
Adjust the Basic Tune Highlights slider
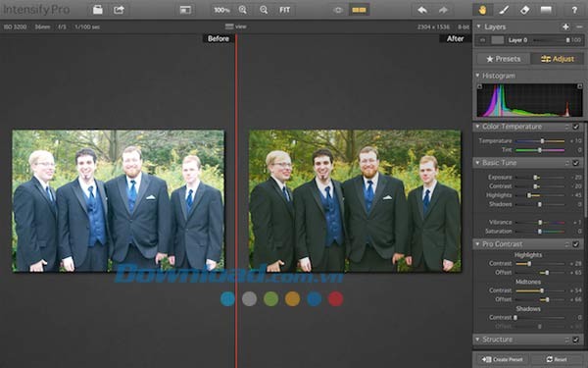pyautogui.click(x=540, y=195)
